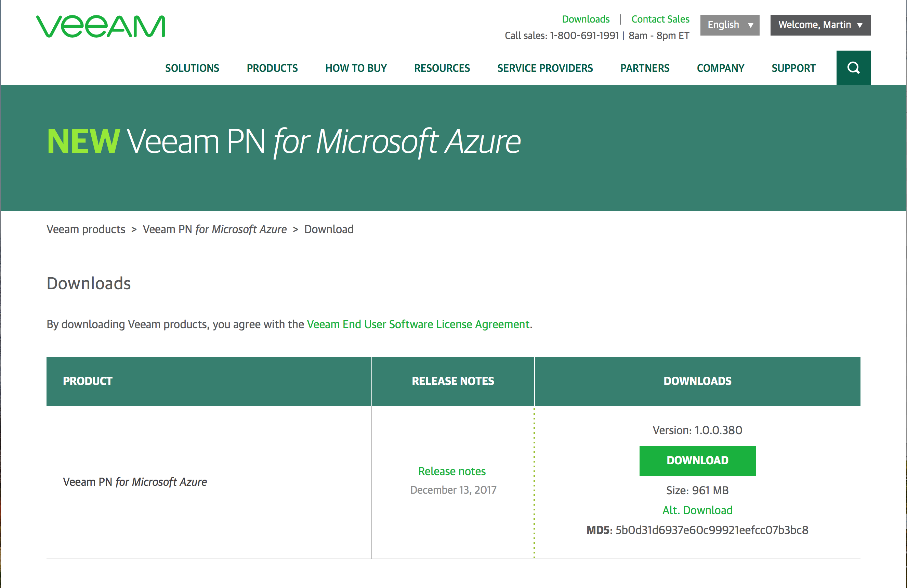
Task: Click the DOWNLOADS column header
Action: tap(697, 381)
